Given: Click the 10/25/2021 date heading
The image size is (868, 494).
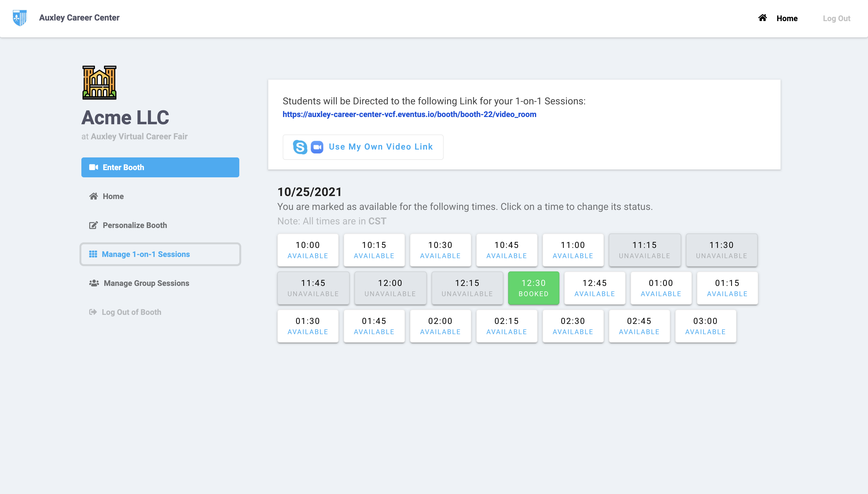Looking at the screenshot, I should tap(310, 192).
